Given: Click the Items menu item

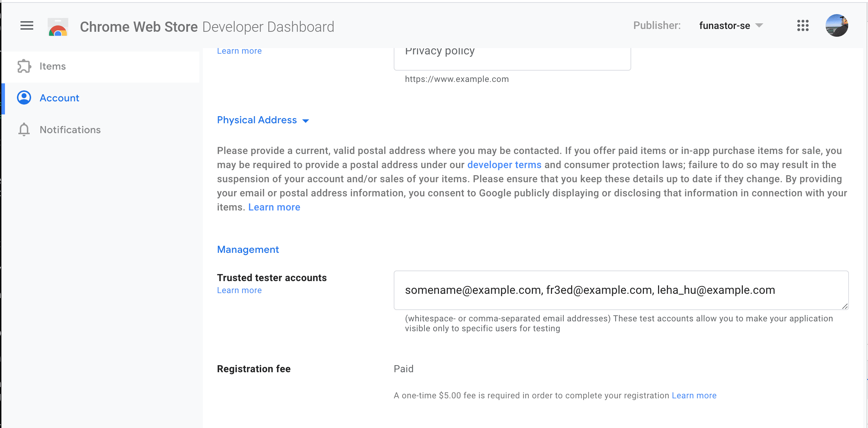Looking at the screenshot, I should pos(52,66).
